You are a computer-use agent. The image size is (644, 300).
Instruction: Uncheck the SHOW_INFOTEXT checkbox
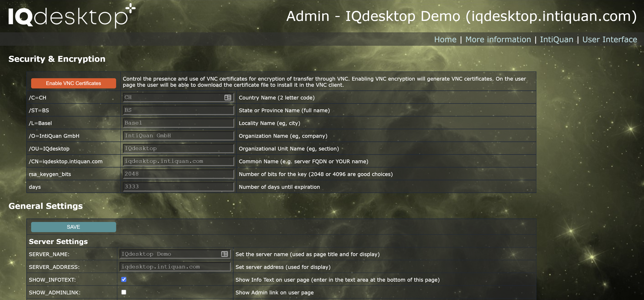click(x=124, y=279)
